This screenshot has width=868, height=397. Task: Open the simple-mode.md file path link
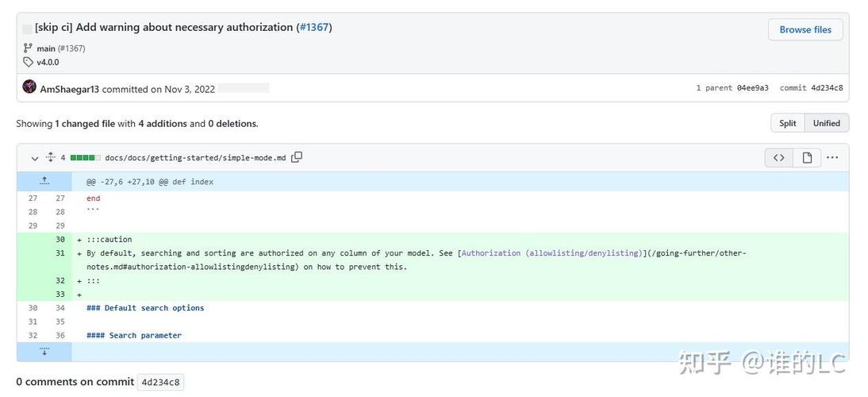point(195,158)
